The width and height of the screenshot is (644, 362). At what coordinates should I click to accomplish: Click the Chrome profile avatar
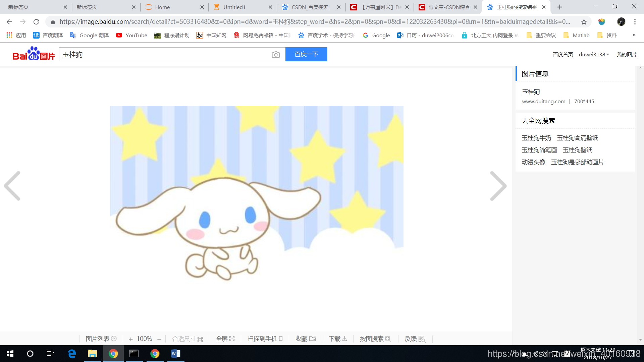coord(621,22)
